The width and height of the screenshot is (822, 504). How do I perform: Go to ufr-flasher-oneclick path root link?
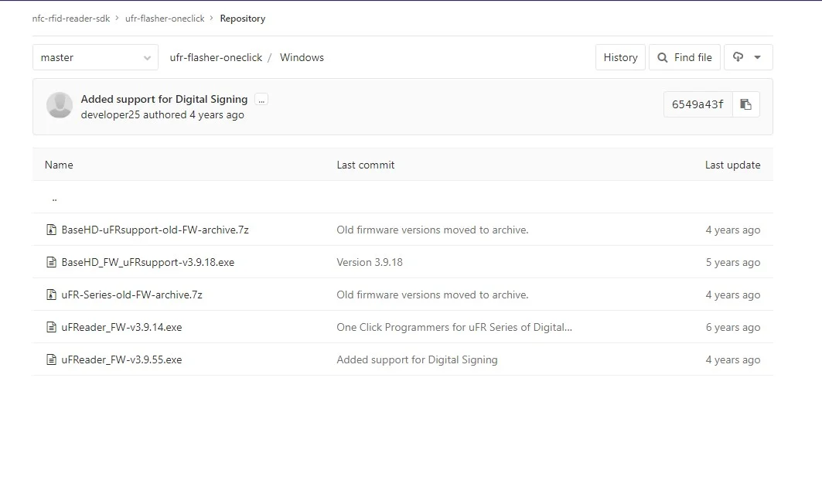(x=216, y=57)
